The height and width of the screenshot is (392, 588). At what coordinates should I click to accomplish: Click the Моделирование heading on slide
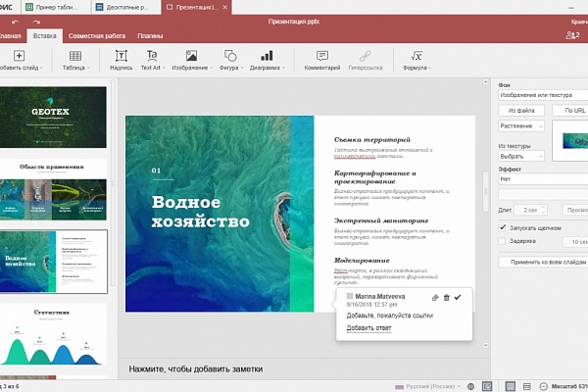[362, 260]
